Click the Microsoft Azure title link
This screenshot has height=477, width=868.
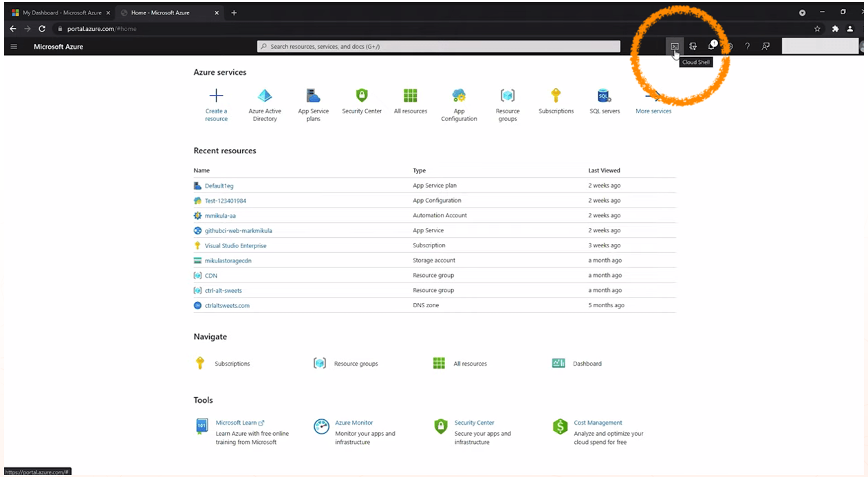point(58,47)
